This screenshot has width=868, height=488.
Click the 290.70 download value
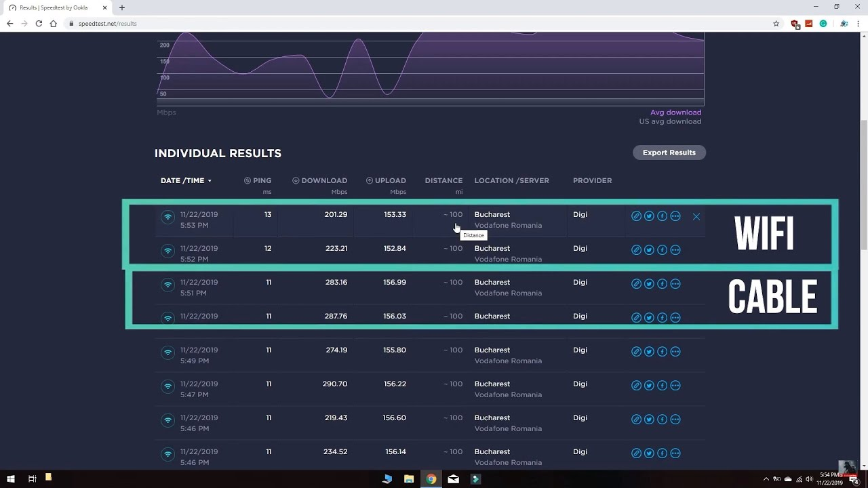click(x=335, y=384)
